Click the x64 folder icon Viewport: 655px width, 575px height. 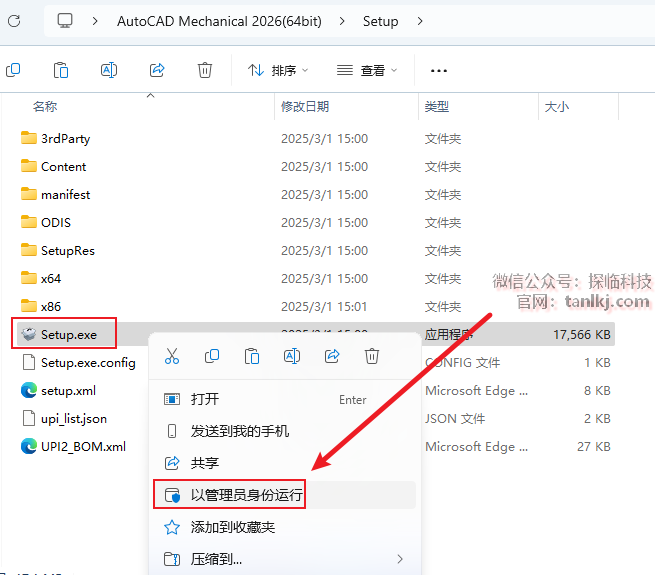28,277
